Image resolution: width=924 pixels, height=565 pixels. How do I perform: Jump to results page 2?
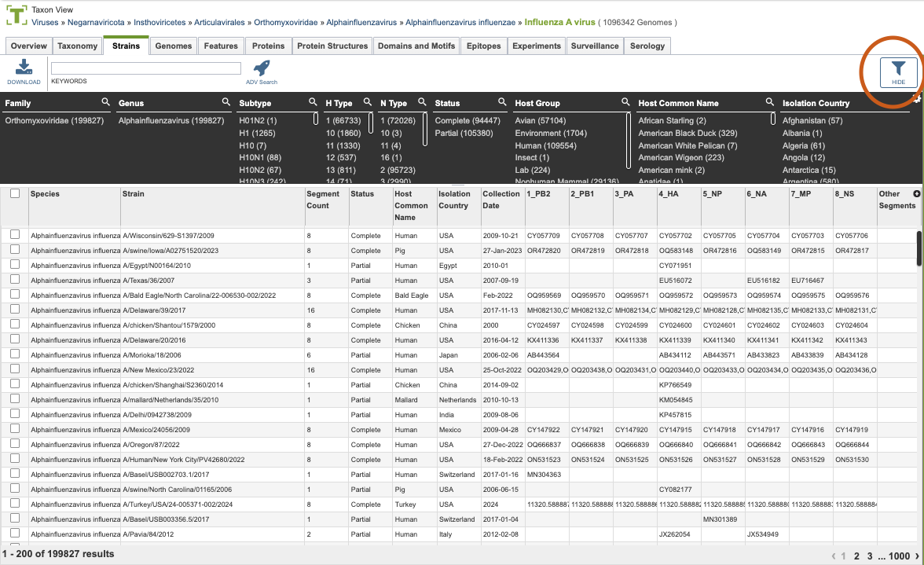point(856,556)
